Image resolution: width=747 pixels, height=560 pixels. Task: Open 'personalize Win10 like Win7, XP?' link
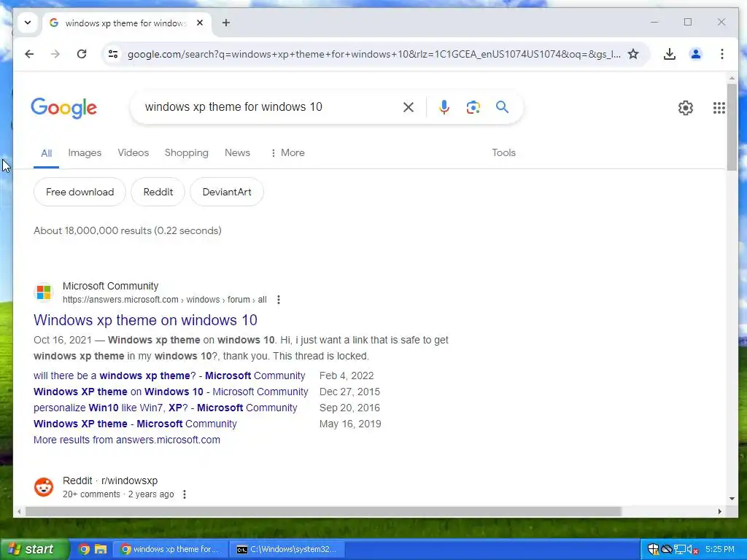pyautogui.click(x=166, y=408)
